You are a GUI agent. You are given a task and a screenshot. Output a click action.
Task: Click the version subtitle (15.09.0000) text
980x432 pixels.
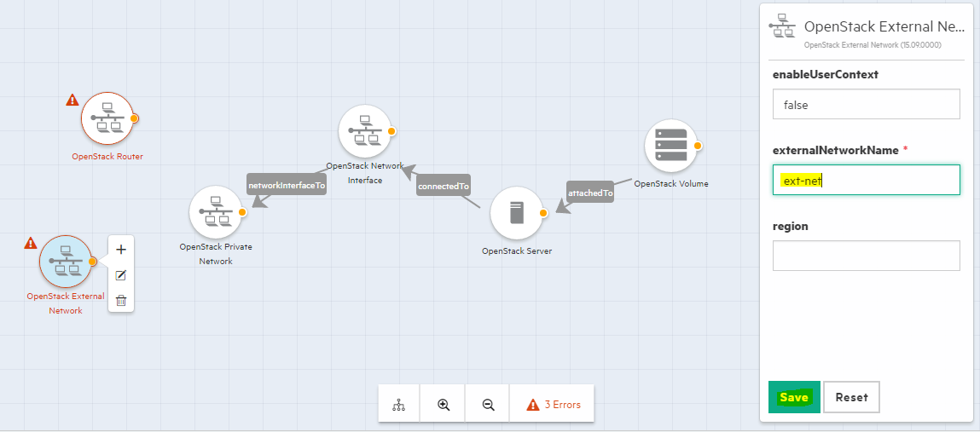click(873, 45)
